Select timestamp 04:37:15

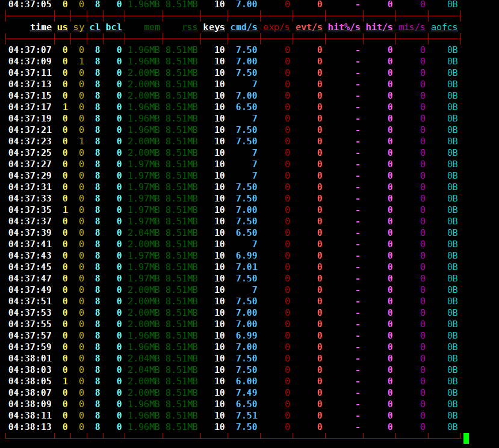30,96
